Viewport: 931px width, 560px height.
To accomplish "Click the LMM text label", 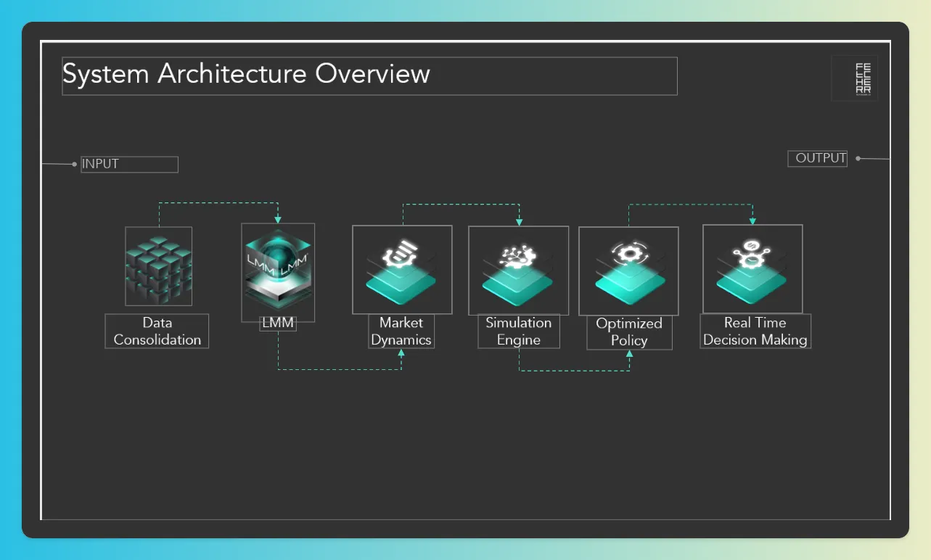I will coord(278,324).
